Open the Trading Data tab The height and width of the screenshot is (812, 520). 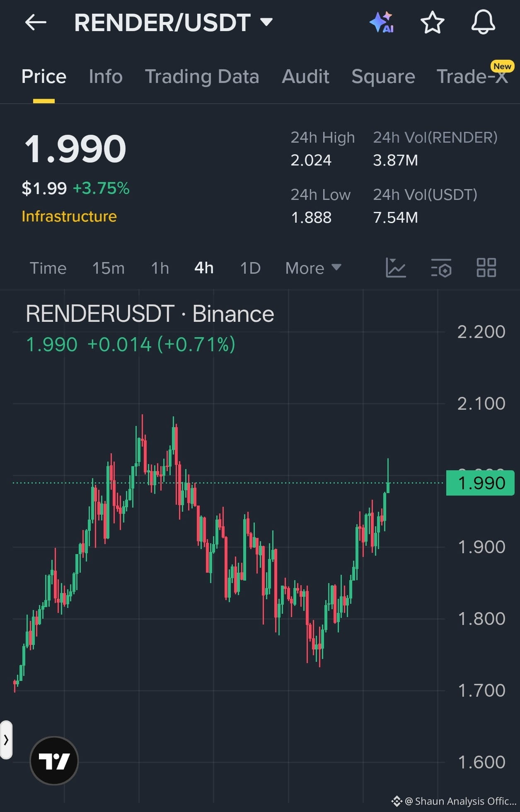[x=202, y=77]
